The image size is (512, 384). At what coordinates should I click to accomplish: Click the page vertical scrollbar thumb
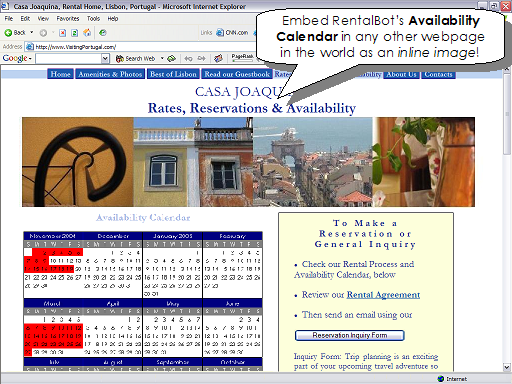(507, 113)
